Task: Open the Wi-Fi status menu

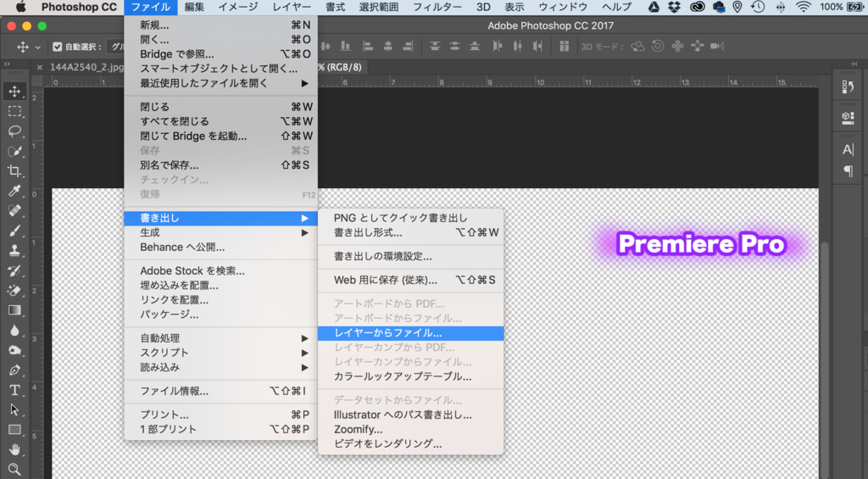Action: (x=804, y=7)
